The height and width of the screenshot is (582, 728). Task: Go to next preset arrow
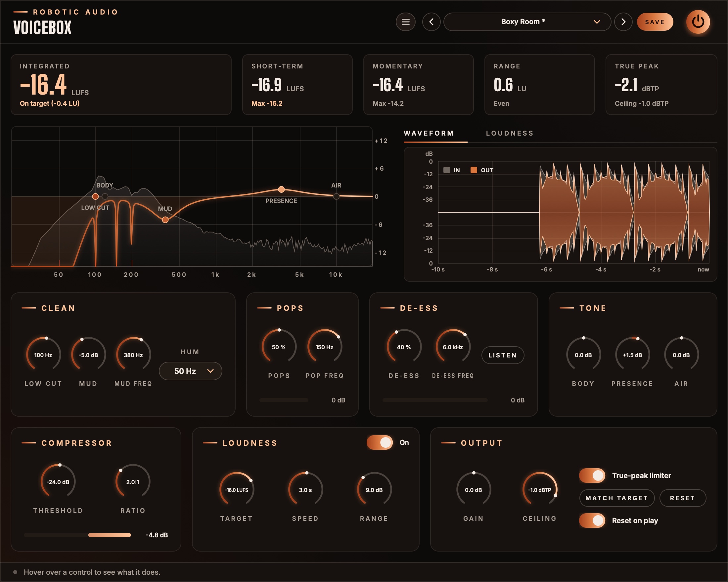623,22
